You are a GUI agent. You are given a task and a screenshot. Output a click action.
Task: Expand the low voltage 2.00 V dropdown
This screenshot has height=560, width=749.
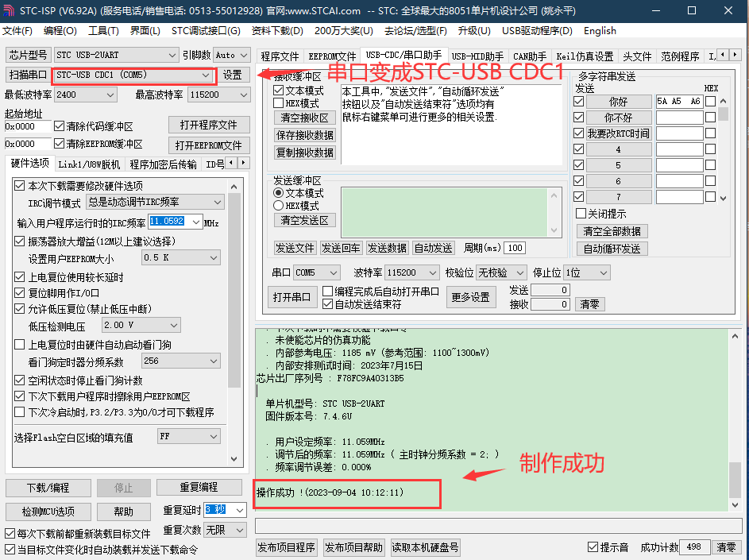click(141, 326)
